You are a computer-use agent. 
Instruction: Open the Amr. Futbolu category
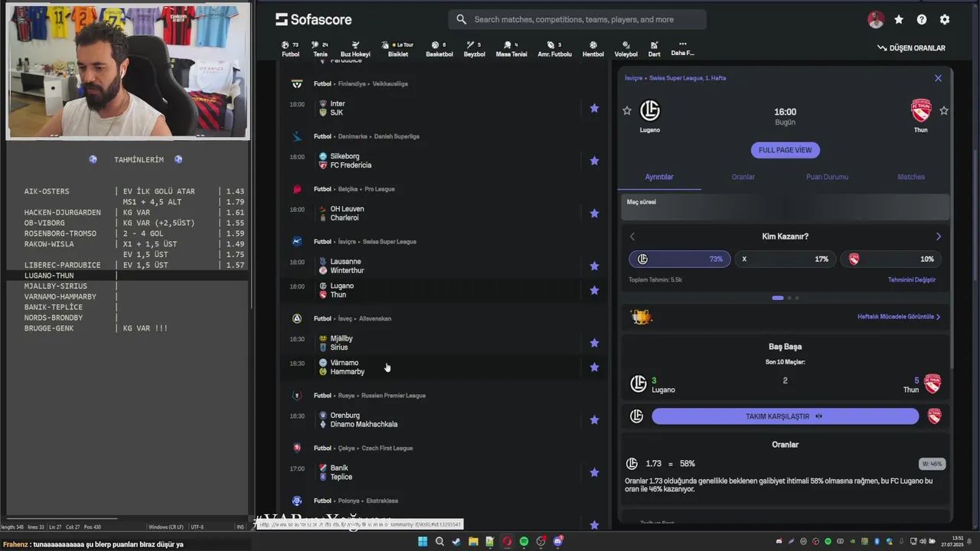click(554, 49)
